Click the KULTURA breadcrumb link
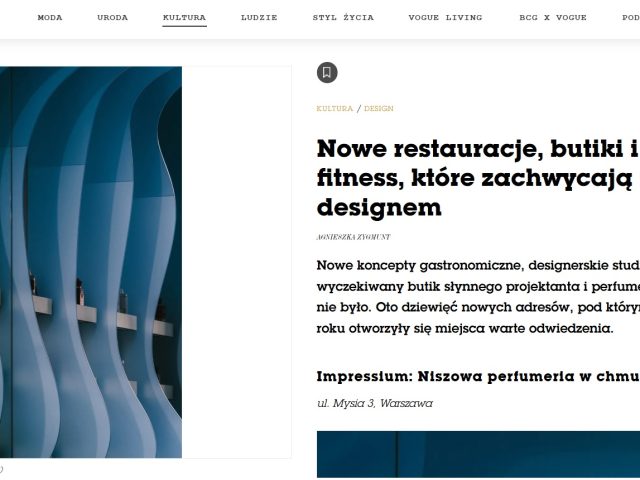This screenshot has height=480, width=640. click(335, 109)
